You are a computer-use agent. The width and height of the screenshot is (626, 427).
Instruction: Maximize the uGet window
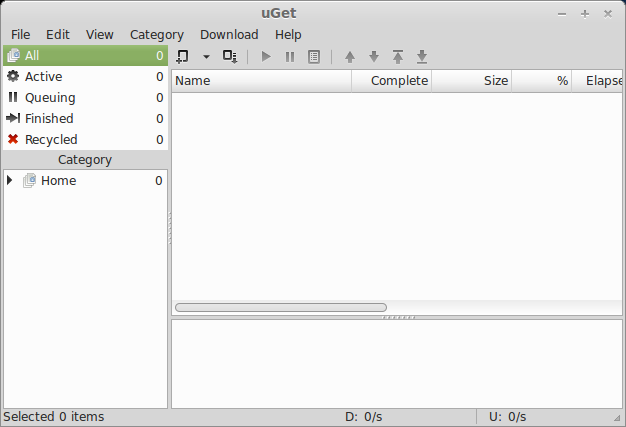point(585,14)
